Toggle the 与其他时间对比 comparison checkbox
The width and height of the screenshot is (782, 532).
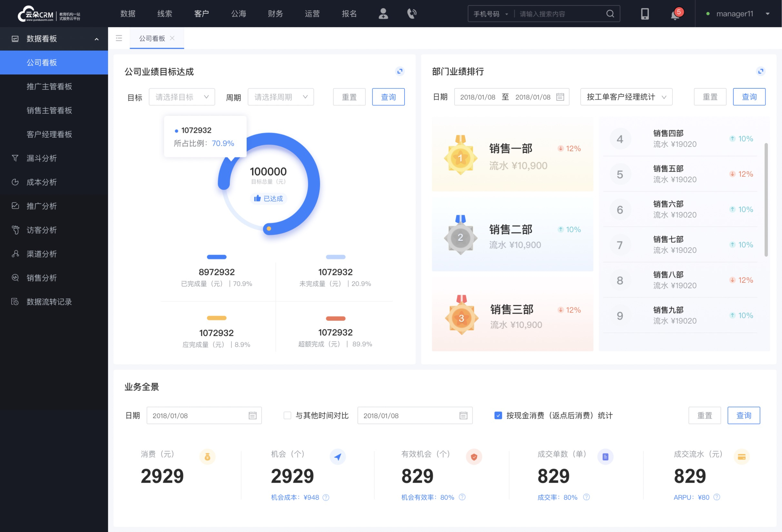coord(285,415)
